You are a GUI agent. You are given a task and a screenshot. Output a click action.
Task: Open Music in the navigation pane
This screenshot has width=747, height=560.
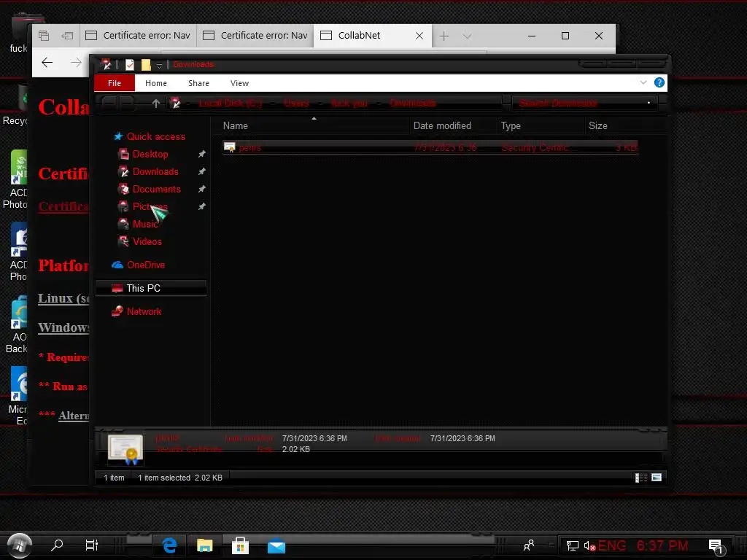coord(144,224)
